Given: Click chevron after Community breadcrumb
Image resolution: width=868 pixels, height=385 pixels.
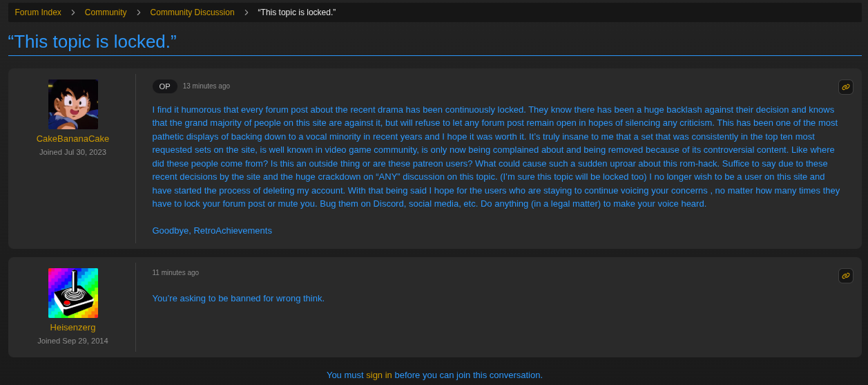Looking at the screenshot, I should tap(139, 12).
